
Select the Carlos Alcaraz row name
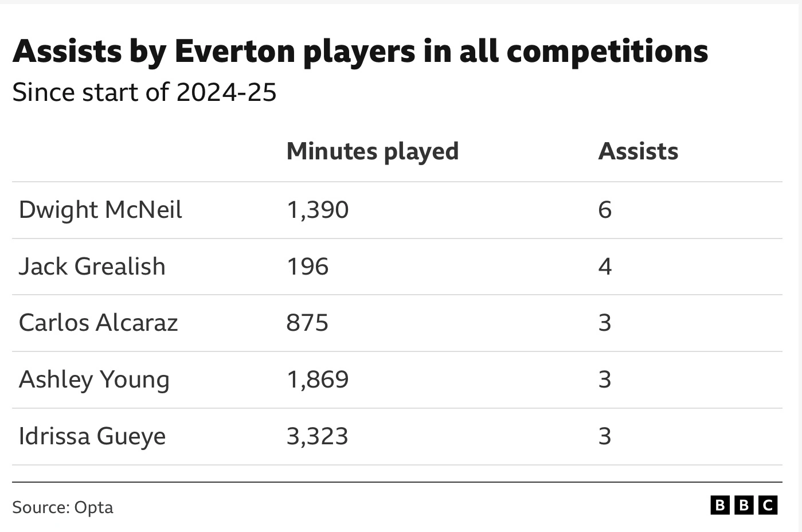point(98,323)
